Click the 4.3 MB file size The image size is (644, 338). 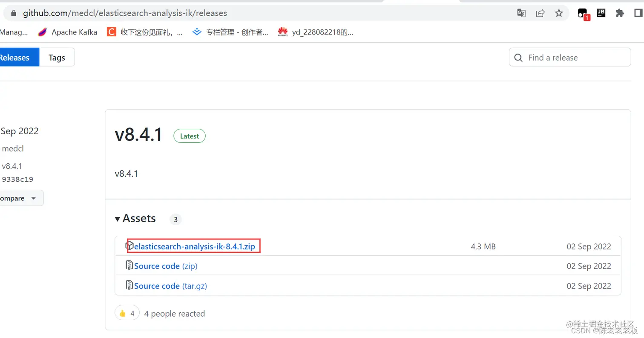tap(483, 247)
